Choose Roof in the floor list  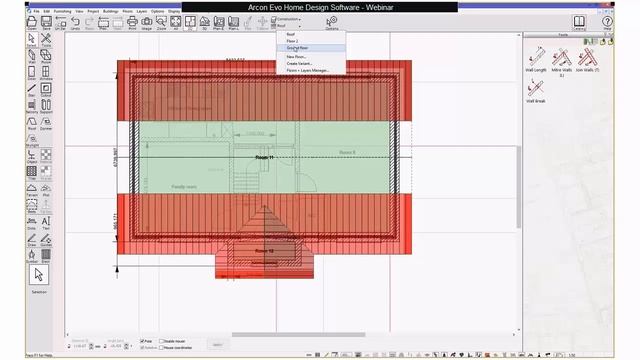pyautogui.click(x=311, y=34)
